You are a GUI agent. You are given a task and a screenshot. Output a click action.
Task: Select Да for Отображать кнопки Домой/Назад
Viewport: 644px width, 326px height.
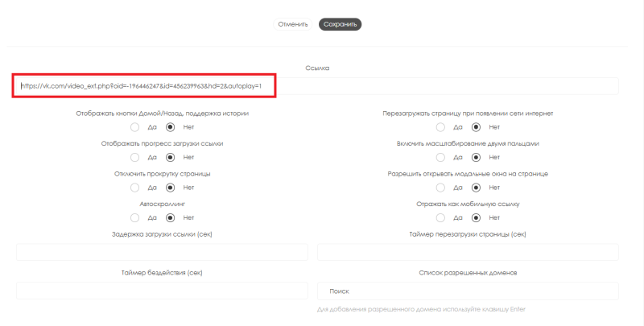pyautogui.click(x=135, y=126)
